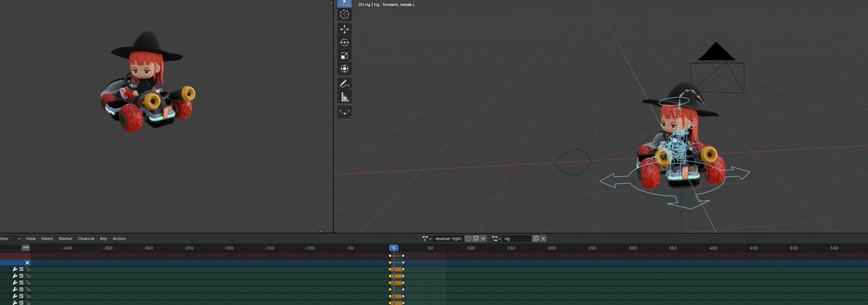Click the wrench icon on the second green channel
Screen dimensions: 868x305
coord(15,276)
